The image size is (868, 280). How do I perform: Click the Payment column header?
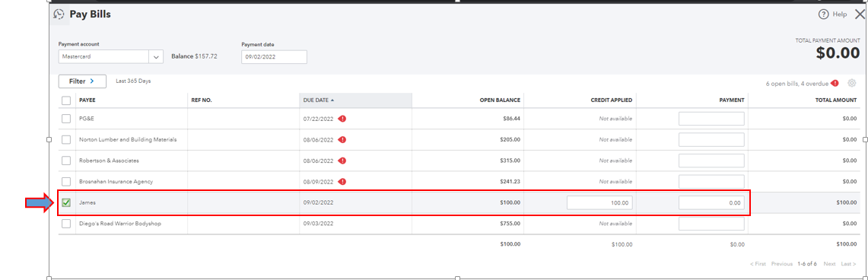click(733, 100)
